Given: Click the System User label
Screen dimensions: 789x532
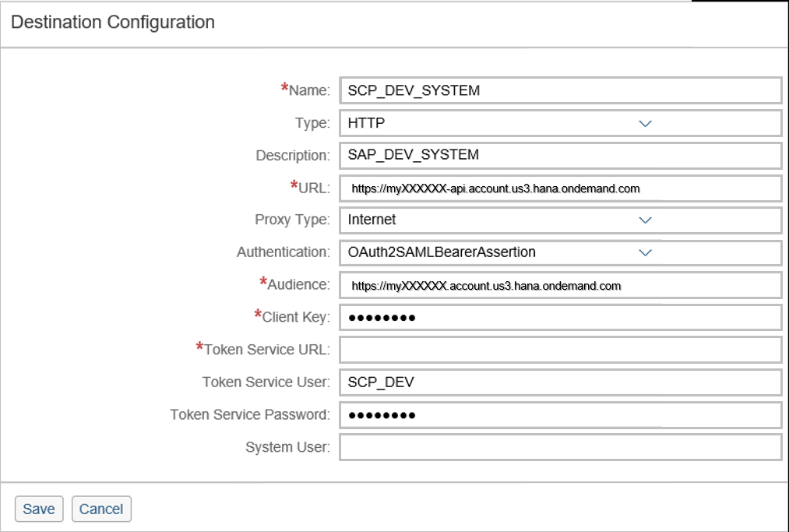Looking at the screenshot, I should [288, 447].
